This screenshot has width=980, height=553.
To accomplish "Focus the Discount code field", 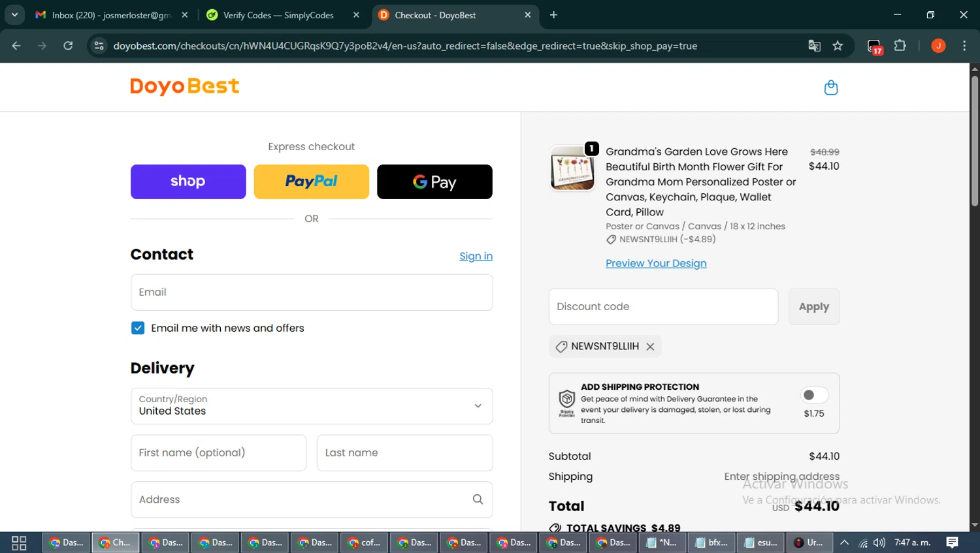I will pos(663,306).
